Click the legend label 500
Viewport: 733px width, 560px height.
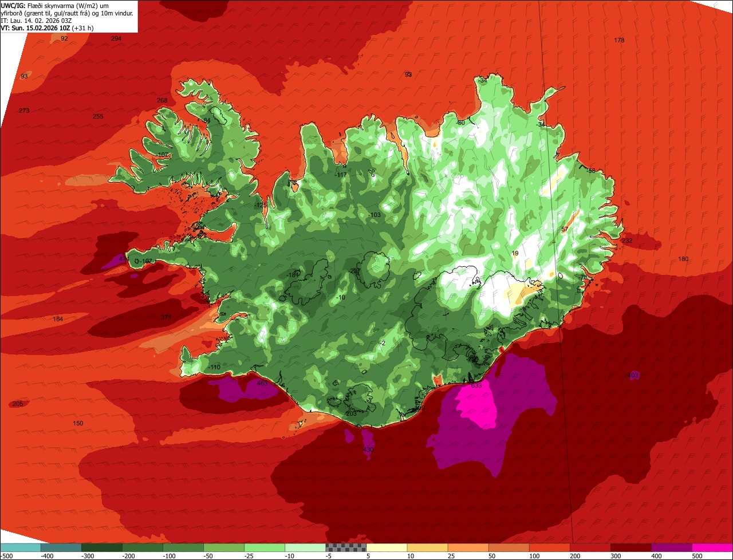point(697,555)
